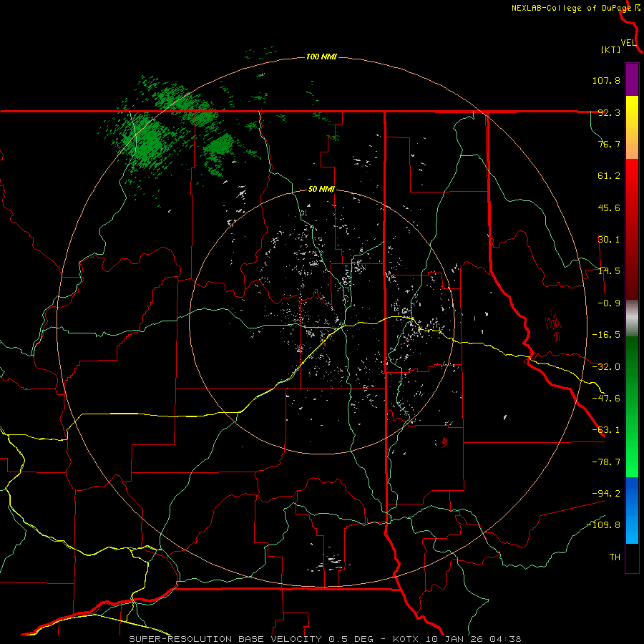This screenshot has width=644, height=644.
Task: Click the small red echo southeast of radar
Action: point(444,441)
